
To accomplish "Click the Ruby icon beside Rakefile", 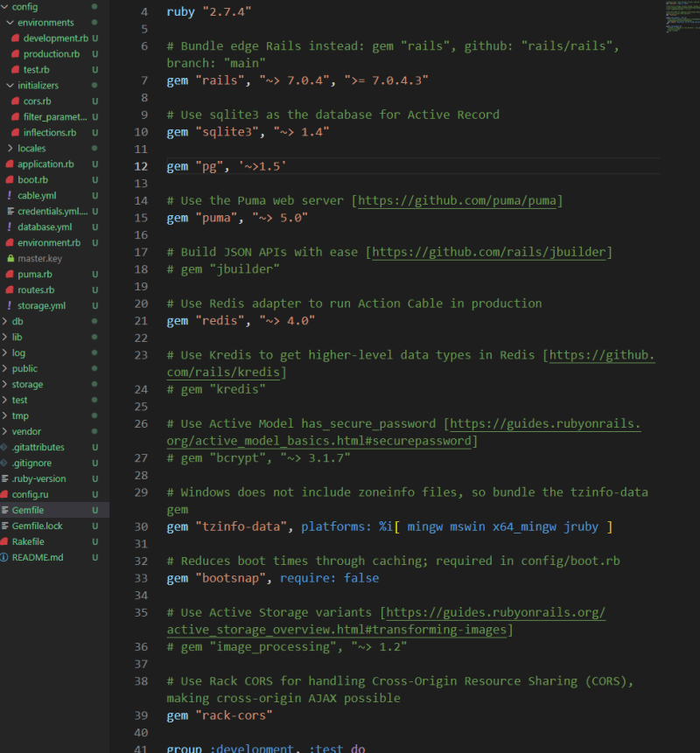I will [x=4, y=541].
